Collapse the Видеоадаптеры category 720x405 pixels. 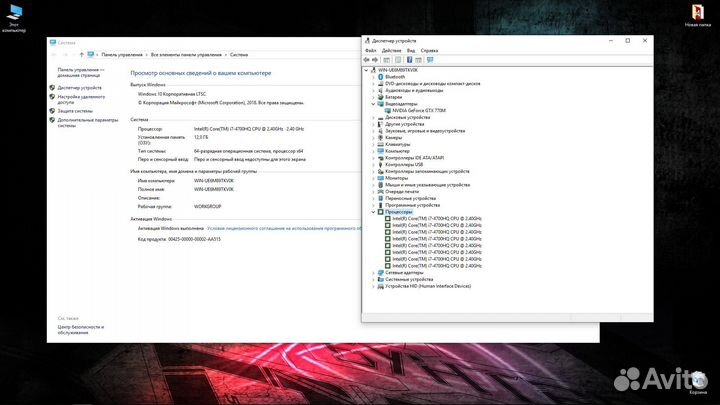(x=373, y=104)
